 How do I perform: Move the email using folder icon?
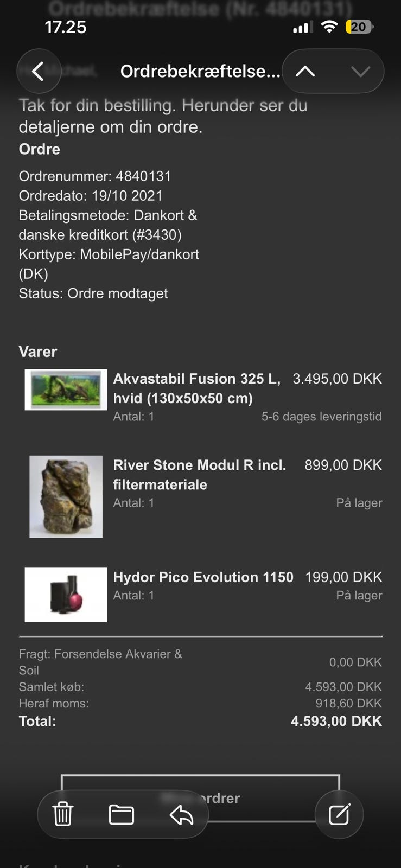pos(122,814)
